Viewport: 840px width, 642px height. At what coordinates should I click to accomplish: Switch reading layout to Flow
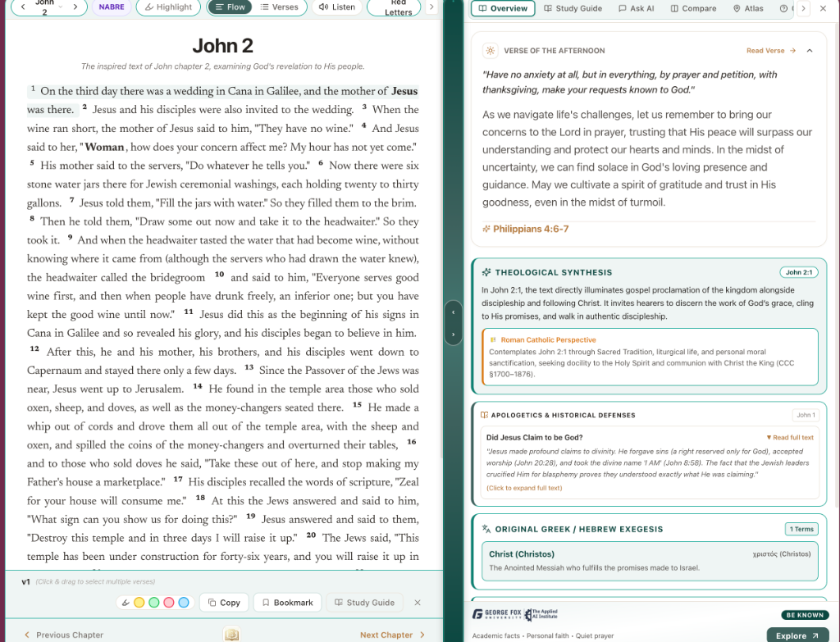click(230, 7)
